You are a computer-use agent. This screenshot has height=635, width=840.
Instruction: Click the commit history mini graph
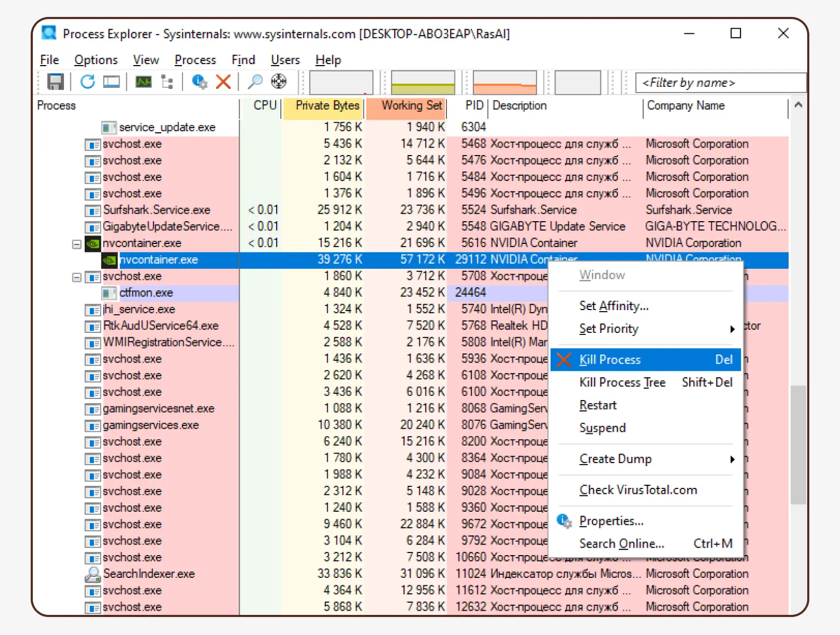point(423,83)
